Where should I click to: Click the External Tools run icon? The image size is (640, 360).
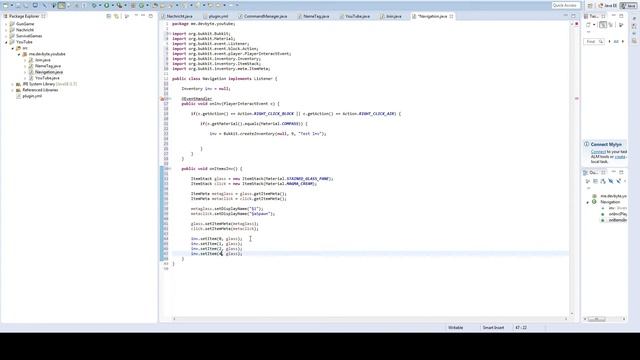point(119,5)
